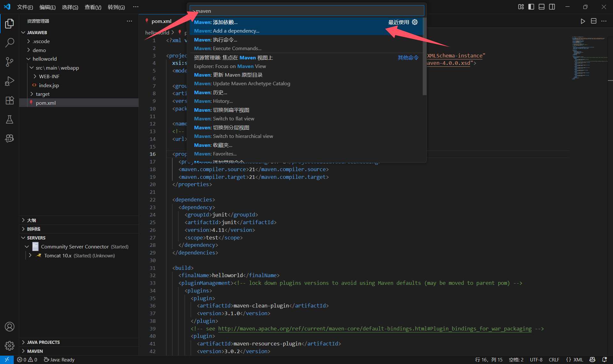Toggle the bottom panel layout button

point(541,7)
